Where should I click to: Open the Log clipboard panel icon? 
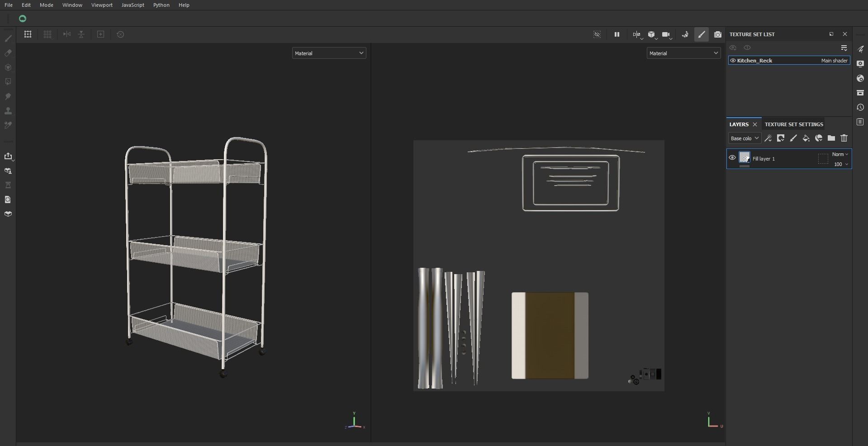coord(860,122)
